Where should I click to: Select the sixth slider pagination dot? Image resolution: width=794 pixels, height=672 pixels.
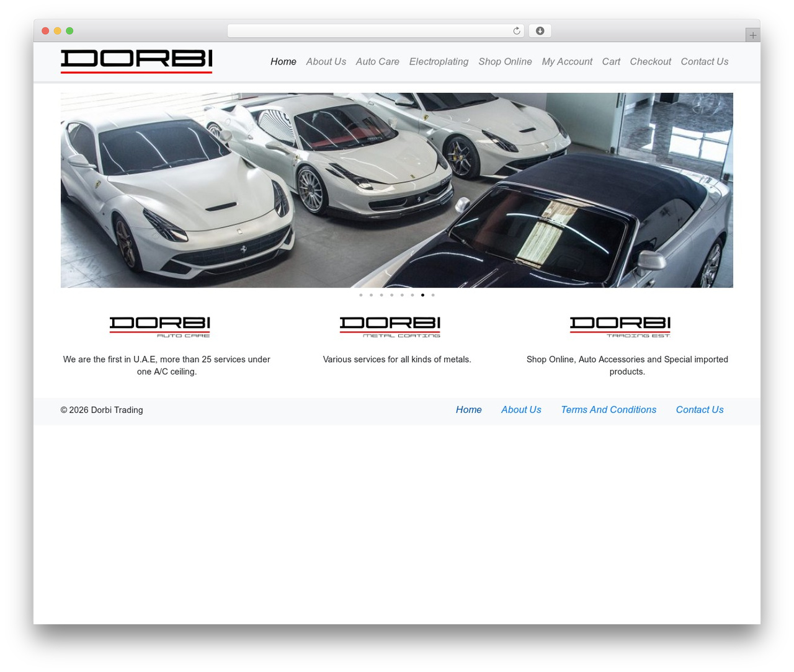click(413, 295)
